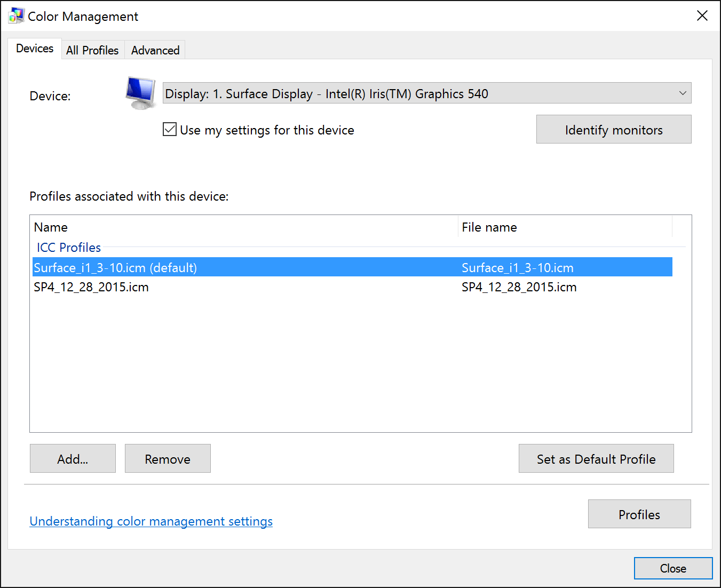
Task: Click the Name column header
Action: pos(244,227)
